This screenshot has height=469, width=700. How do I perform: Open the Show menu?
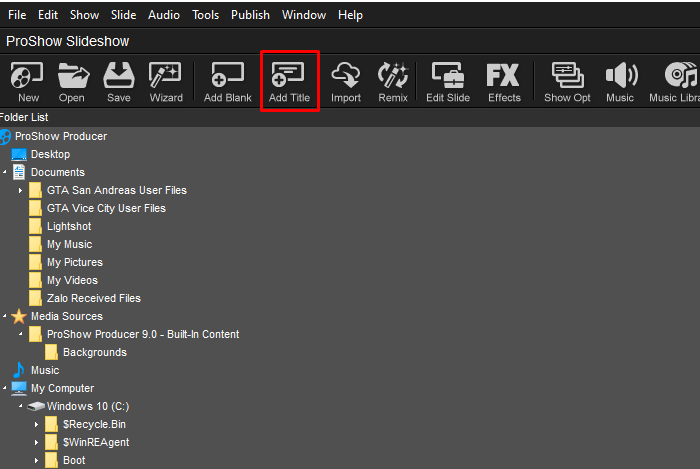pos(84,15)
